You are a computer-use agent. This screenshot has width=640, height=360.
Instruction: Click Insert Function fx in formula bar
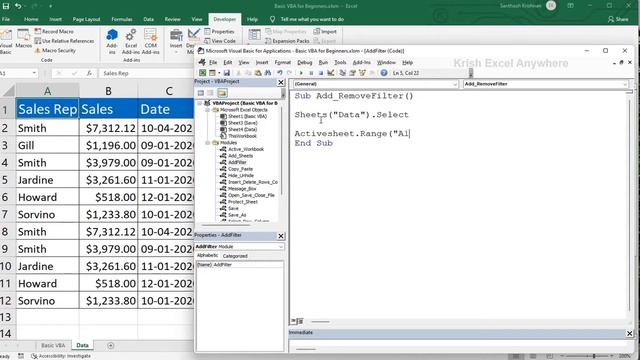(x=89, y=73)
